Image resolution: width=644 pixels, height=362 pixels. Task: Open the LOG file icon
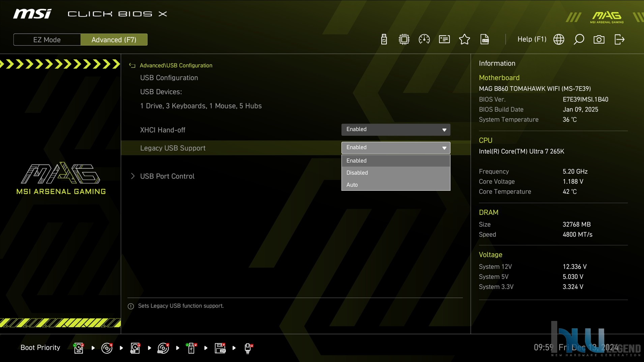click(x=485, y=39)
